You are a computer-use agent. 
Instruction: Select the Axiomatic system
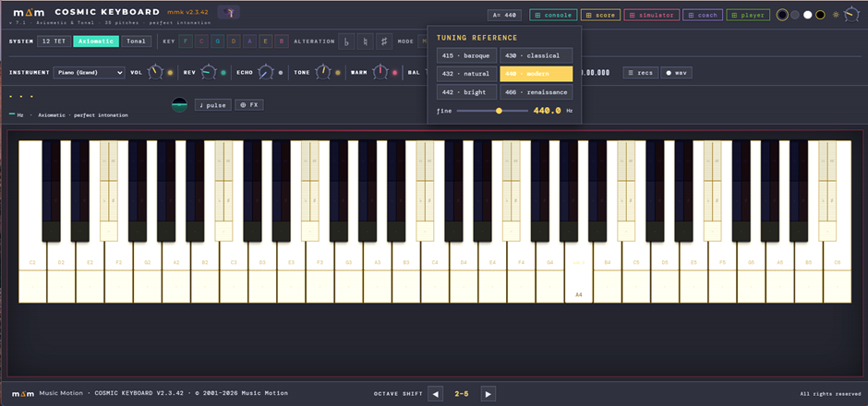coord(96,41)
